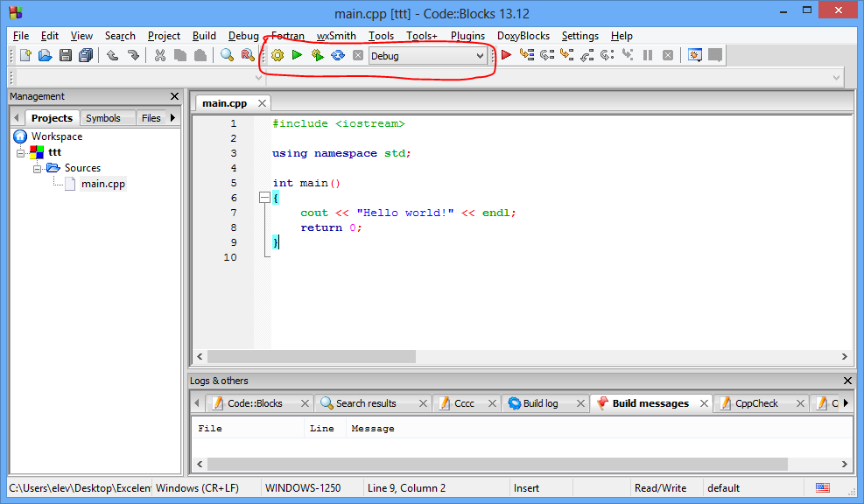Screen dimensions: 864x504
Task: Save the current file icon
Action: 66,55
